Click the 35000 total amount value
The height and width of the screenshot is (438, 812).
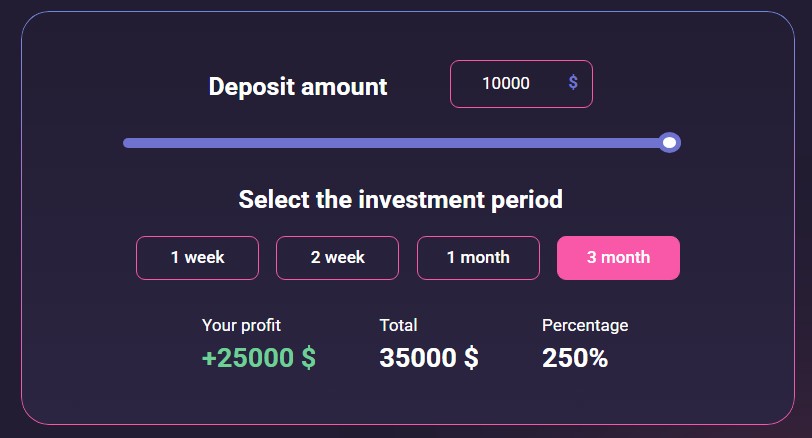point(417,358)
